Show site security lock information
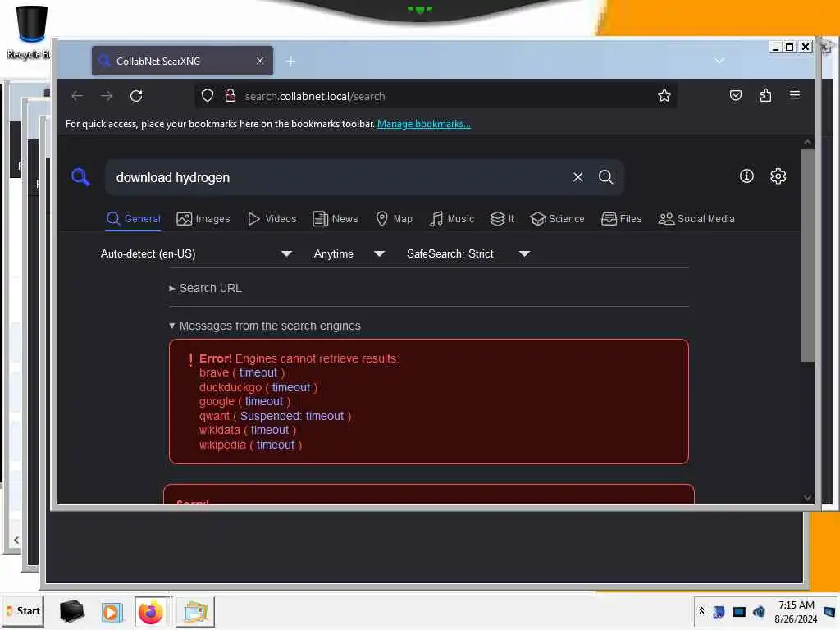This screenshot has height=630, width=840. pyautogui.click(x=231, y=96)
